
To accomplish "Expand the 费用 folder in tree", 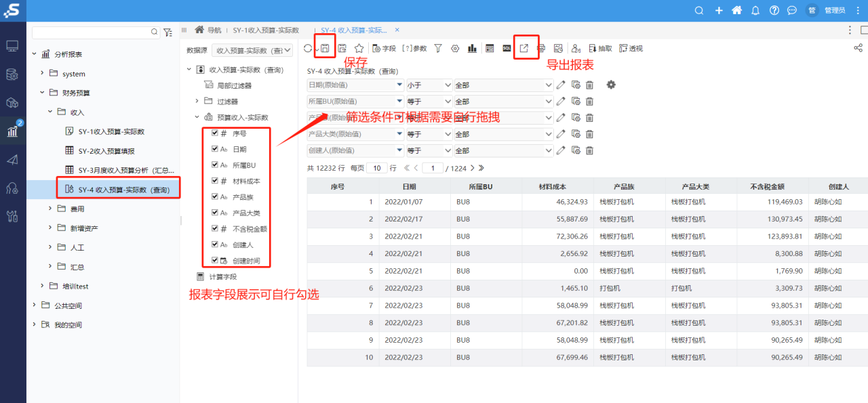I will 51,209.
